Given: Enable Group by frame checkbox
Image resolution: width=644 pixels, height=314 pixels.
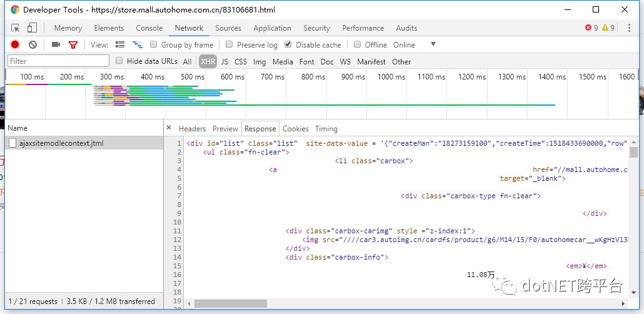Looking at the screenshot, I should [x=153, y=44].
